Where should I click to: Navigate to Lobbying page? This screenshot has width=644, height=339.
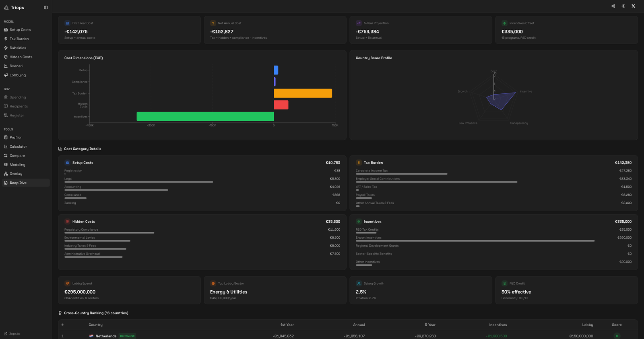[x=18, y=75]
